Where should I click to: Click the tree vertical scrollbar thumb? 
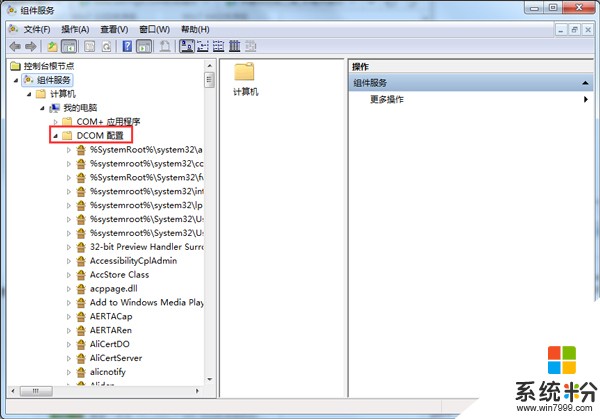click(209, 80)
